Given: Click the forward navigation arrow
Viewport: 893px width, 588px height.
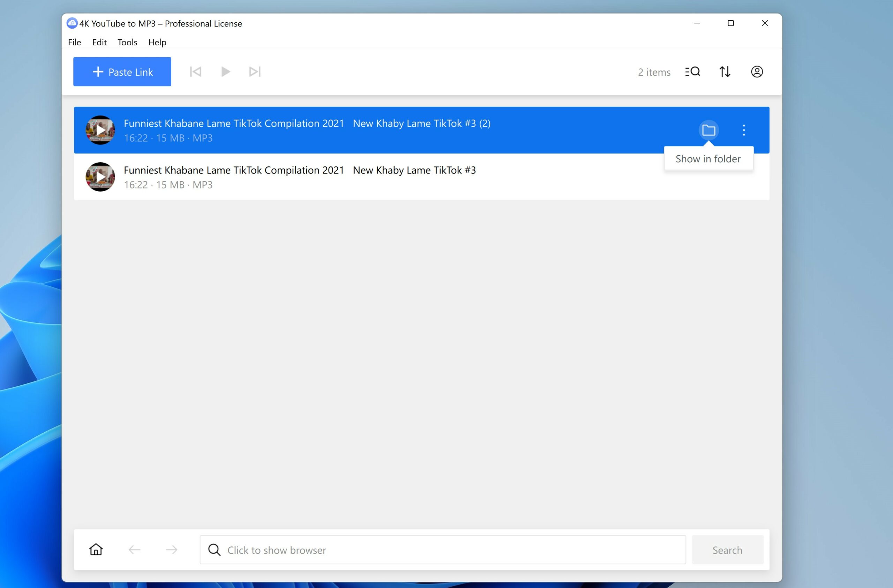Looking at the screenshot, I should click(172, 550).
